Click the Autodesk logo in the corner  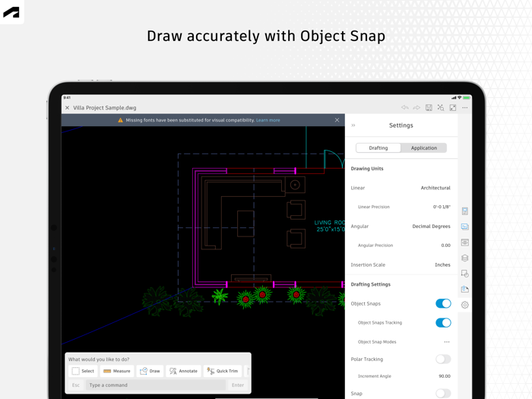(x=11, y=12)
